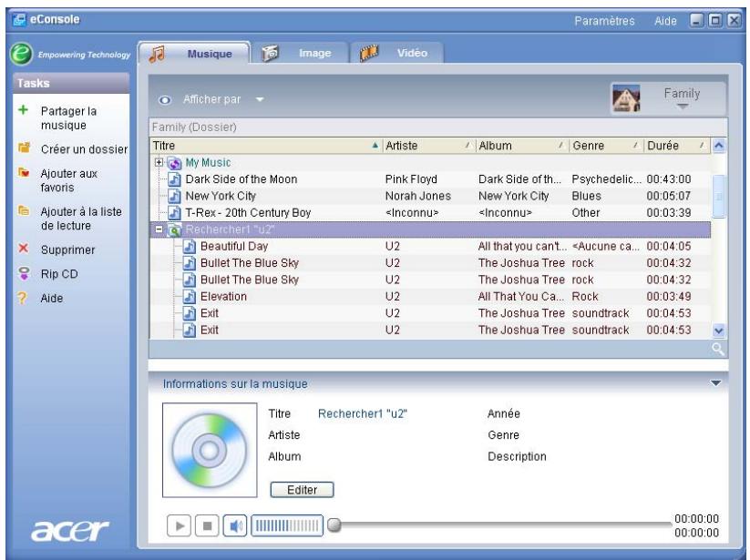Click the red X icon beside Supprimer

(x=23, y=249)
